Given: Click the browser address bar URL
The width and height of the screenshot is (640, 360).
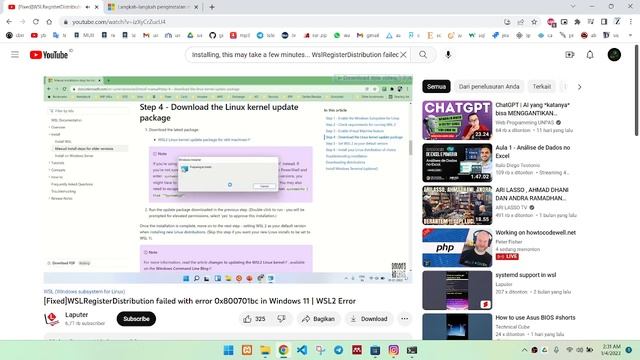Looking at the screenshot, I should click(118, 22).
